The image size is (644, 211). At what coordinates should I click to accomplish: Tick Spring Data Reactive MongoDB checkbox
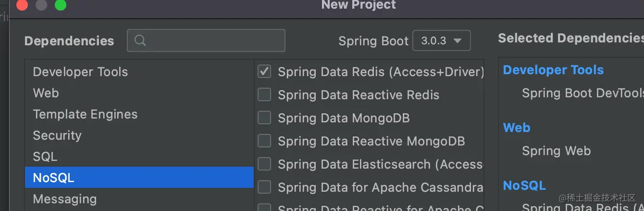tap(264, 141)
